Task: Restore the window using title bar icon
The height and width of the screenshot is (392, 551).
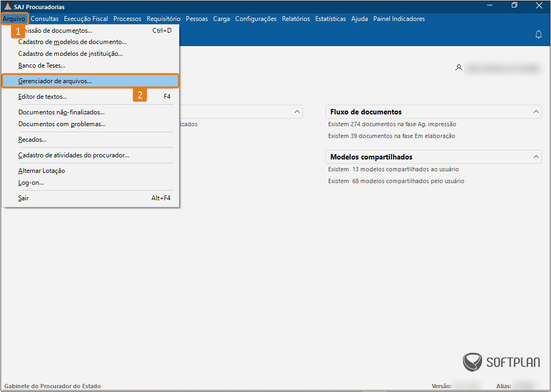Action: tap(514, 5)
